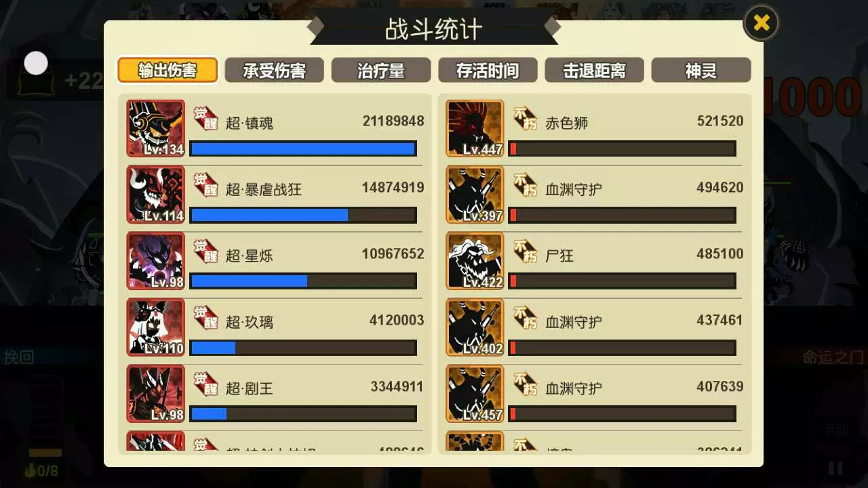Open the 治疗量 tab
The height and width of the screenshot is (488, 868).
click(x=380, y=70)
